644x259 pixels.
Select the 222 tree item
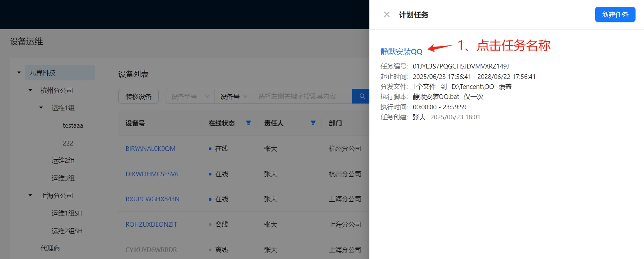point(68,143)
